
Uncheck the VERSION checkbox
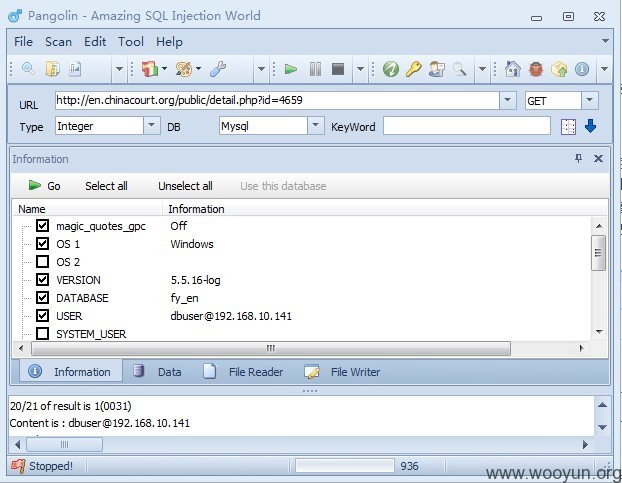(42, 280)
